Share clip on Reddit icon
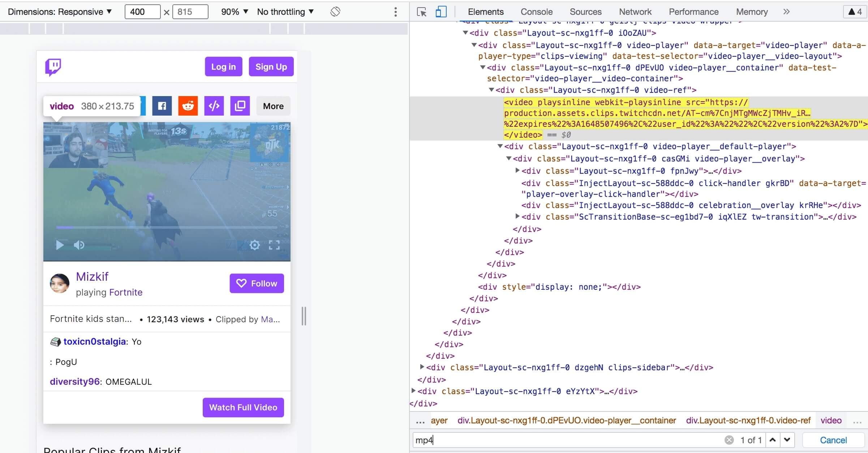The image size is (868, 453). [188, 106]
